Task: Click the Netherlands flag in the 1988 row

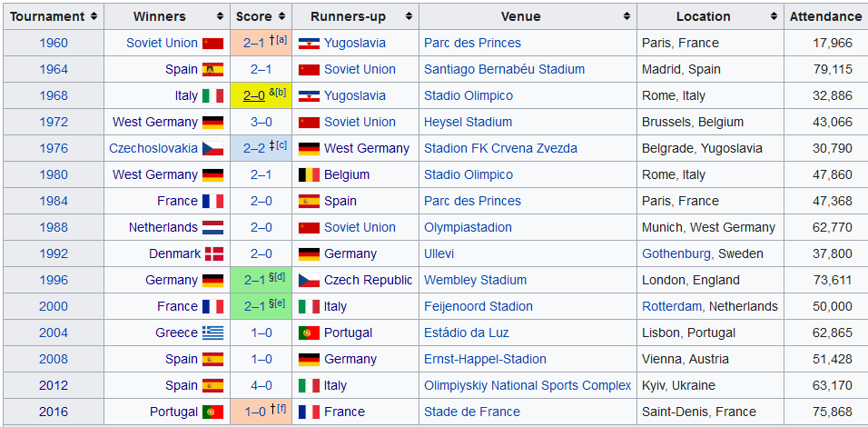Action: (x=212, y=227)
